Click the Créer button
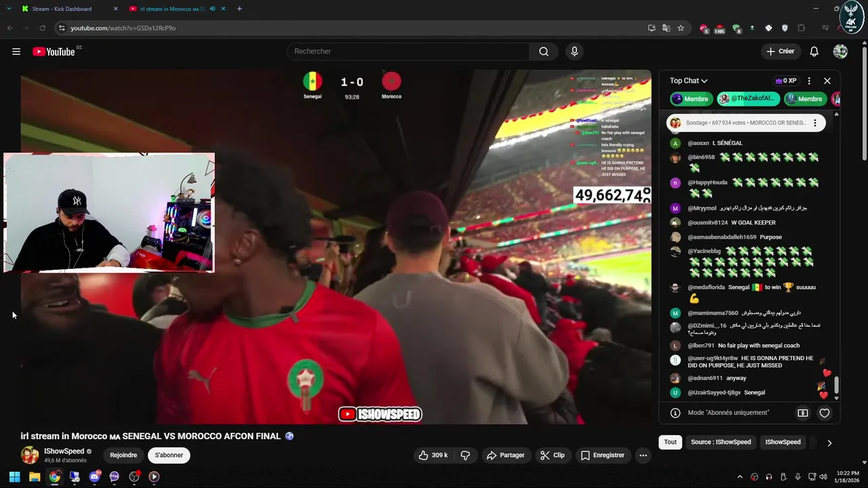Screen dimensions: 868x488 [780, 52]
